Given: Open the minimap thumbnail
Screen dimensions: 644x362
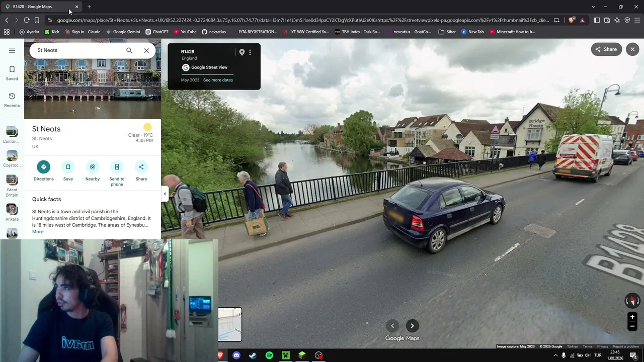Looking at the screenshot, I should click(x=230, y=324).
